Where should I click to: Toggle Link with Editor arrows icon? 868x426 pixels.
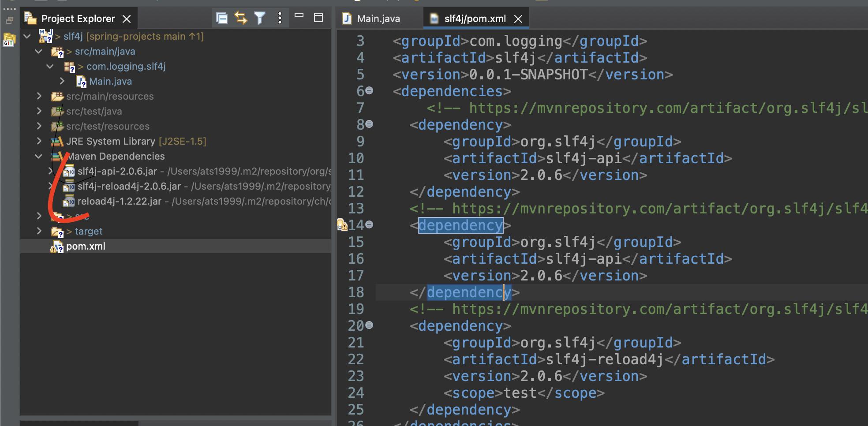[241, 18]
